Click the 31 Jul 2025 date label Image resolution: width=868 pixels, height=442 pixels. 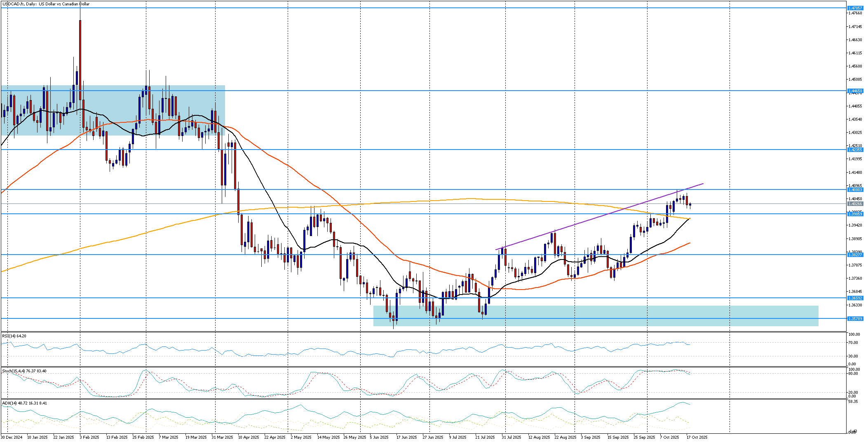[x=511, y=437]
